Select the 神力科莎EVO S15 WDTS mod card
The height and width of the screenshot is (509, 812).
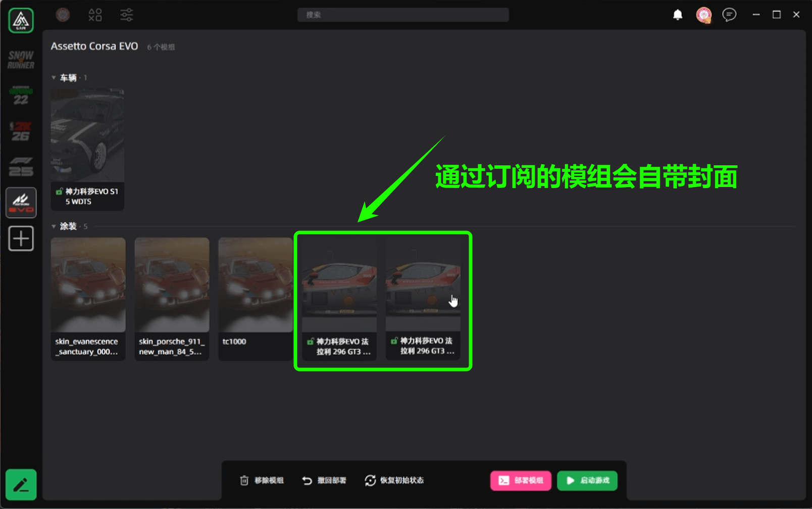[87, 150]
